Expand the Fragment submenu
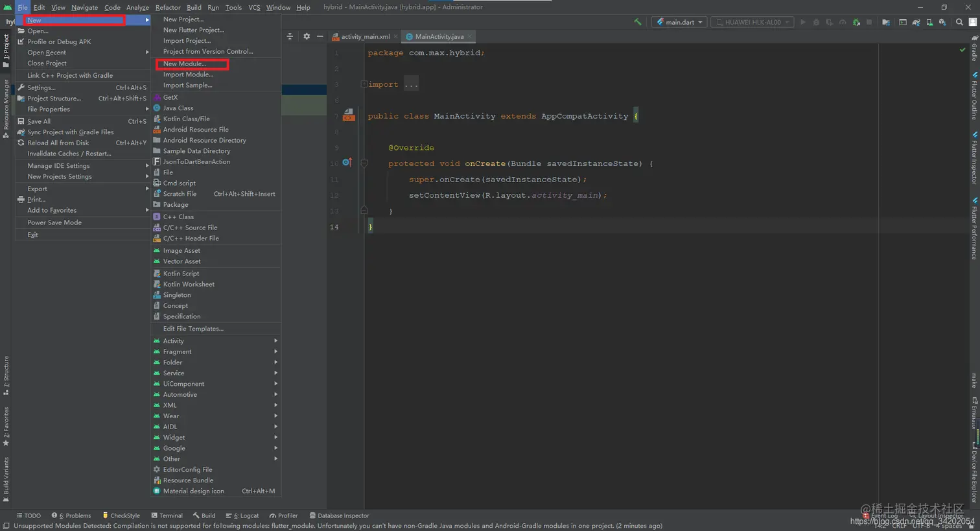Image resolution: width=980 pixels, height=531 pixels. tap(216, 352)
